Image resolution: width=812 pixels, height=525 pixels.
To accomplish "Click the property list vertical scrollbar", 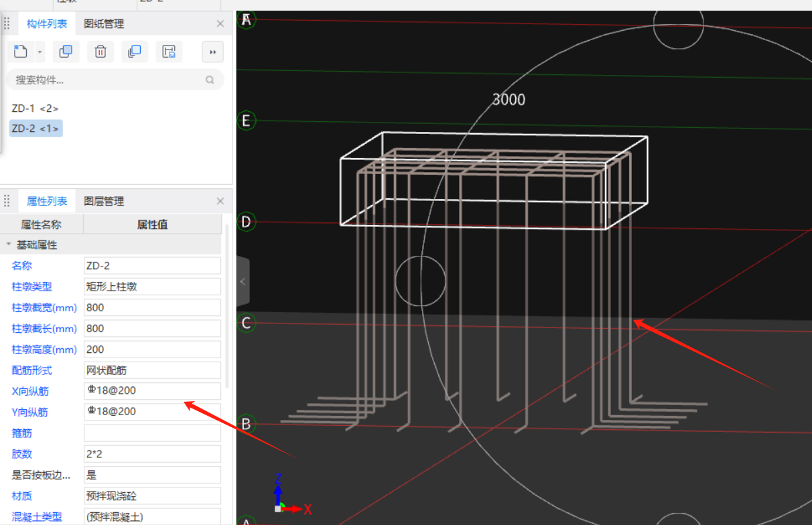I will pos(227,305).
